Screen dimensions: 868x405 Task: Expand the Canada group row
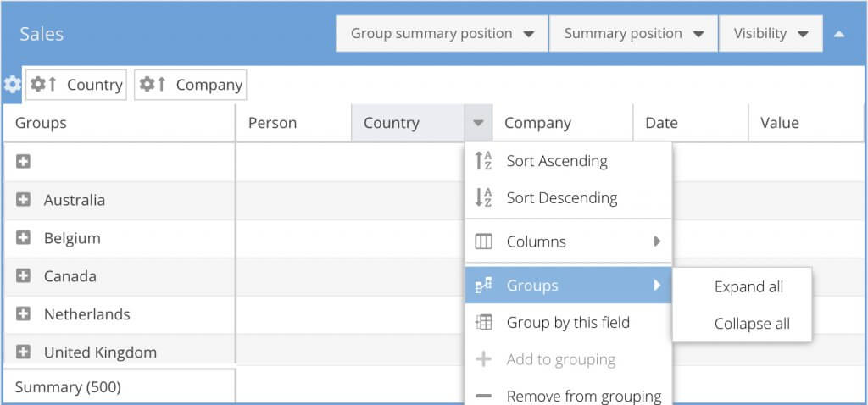coord(23,276)
